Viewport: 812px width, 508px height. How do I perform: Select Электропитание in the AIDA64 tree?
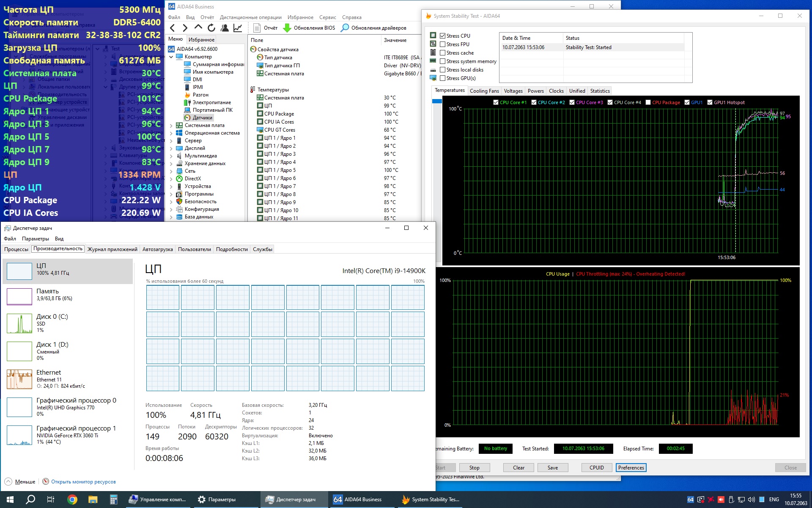[208, 102]
